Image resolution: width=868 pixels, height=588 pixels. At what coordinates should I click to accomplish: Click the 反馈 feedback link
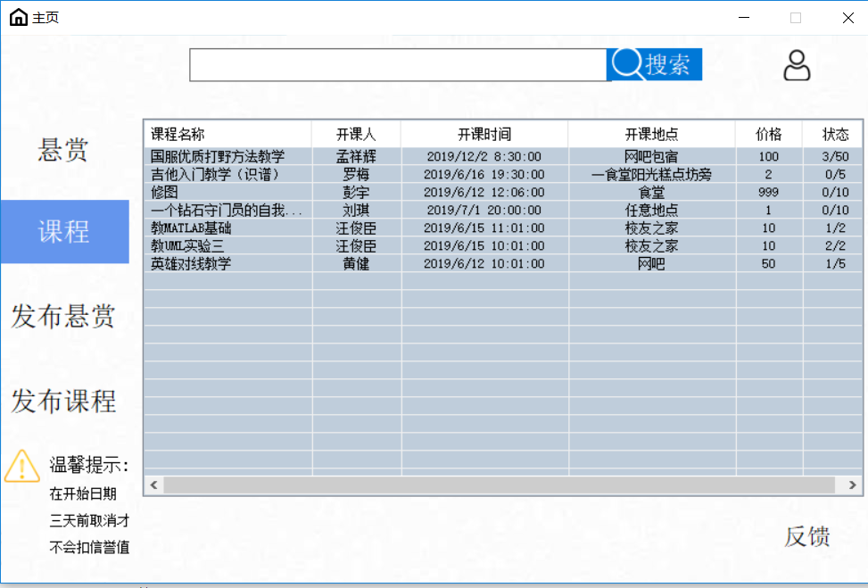(x=807, y=536)
